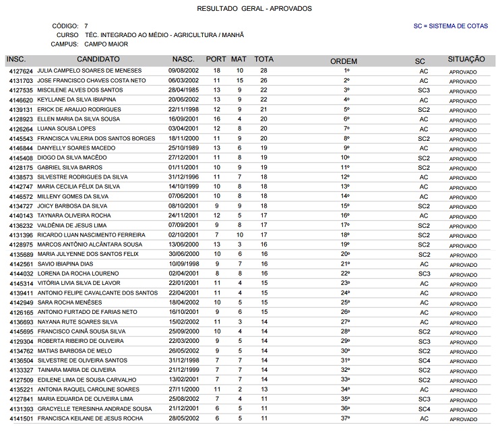Click inscription number 4142949
Screen dimensions: 504x442
click(21, 303)
